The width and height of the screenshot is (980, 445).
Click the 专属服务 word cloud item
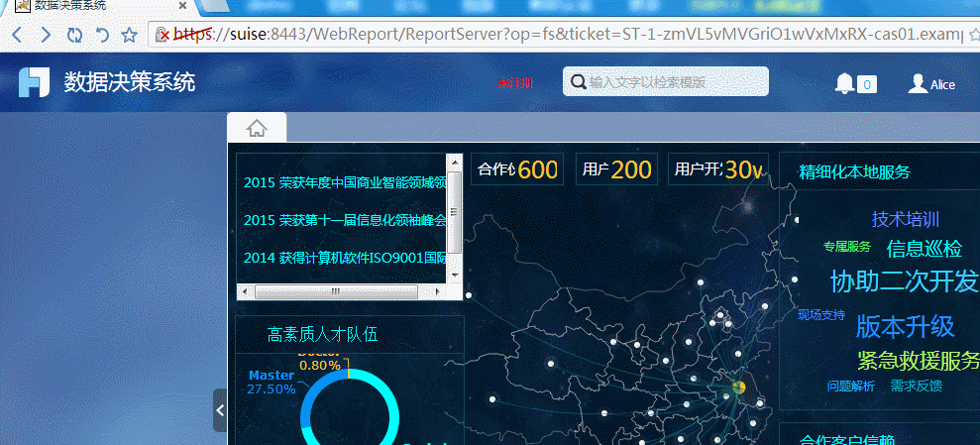pyautogui.click(x=847, y=247)
